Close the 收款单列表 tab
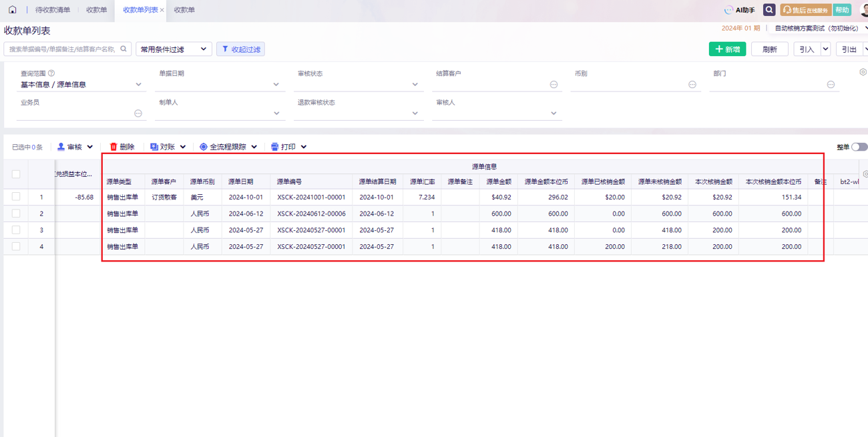 pyautogui.click(x=162, y=10)
